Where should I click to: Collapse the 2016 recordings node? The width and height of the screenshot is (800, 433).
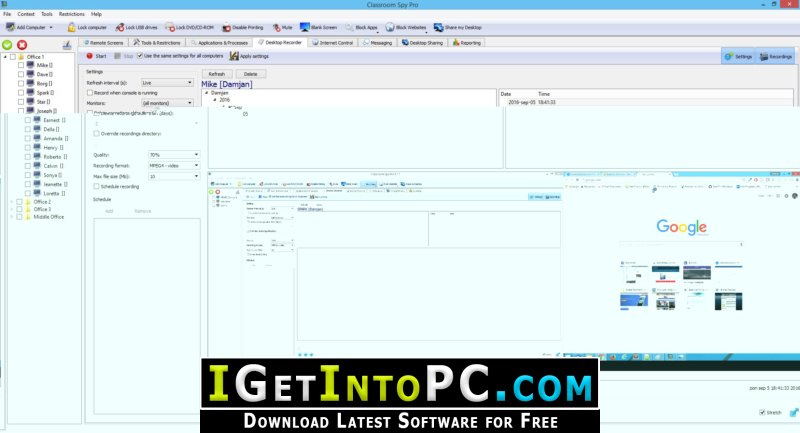point(215,100)
